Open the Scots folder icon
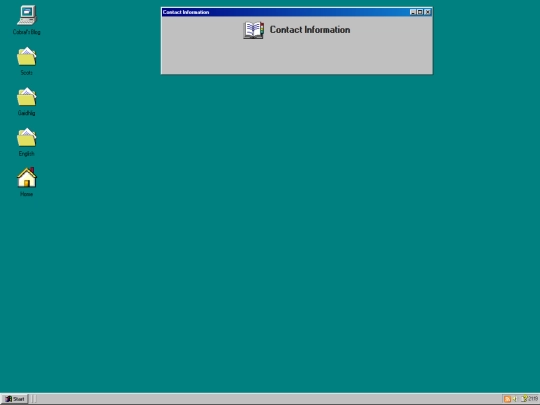 pyautogui.click(x=27, y=57)
